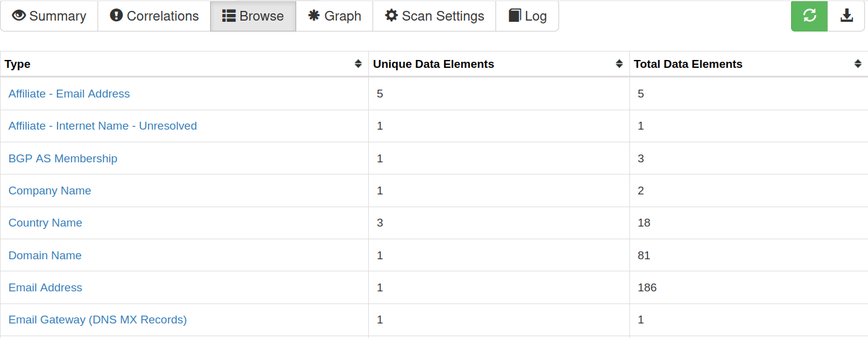Open the Graph tab
Screen dimensions: 868x338
click(334, 16)
